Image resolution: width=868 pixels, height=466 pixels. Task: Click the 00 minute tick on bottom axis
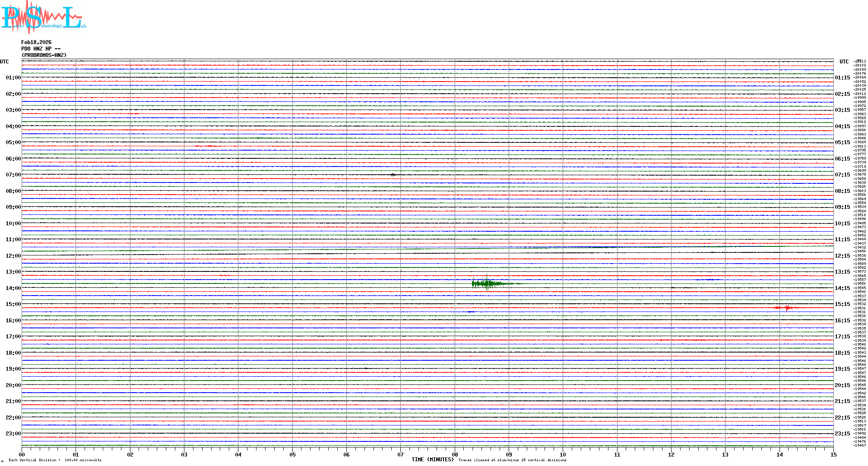(x=22, y=455)
